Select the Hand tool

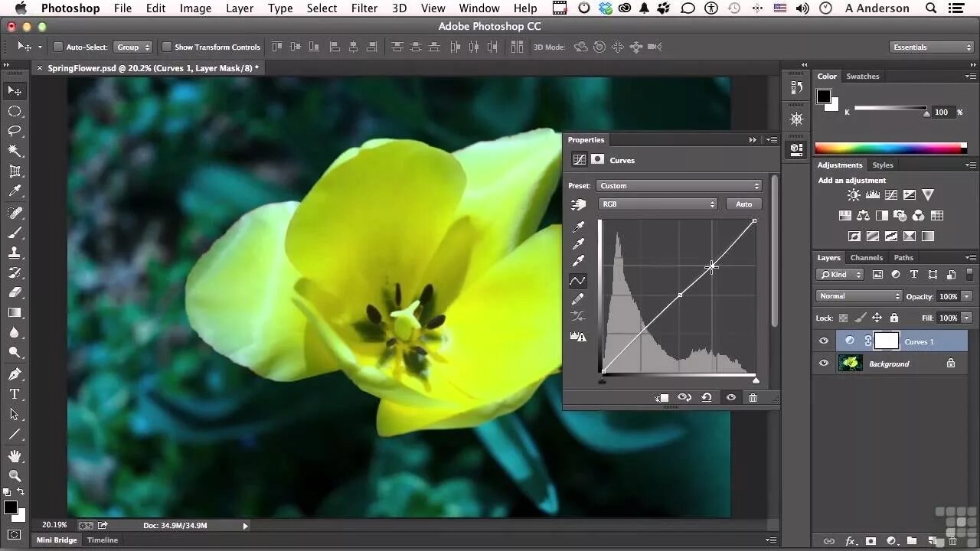tap(15, 456)
